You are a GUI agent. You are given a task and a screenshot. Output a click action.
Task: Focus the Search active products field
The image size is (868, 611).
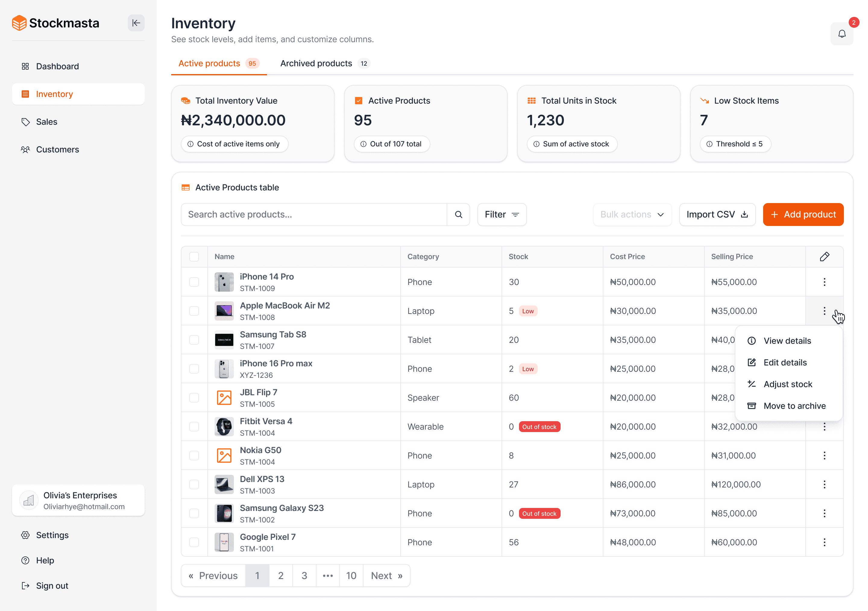click(314, 215)
